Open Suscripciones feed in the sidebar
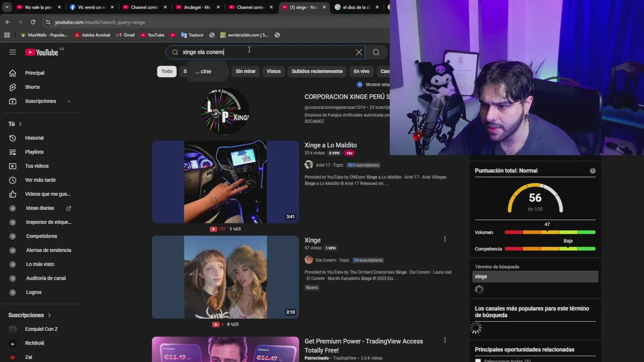 point(40,101)
